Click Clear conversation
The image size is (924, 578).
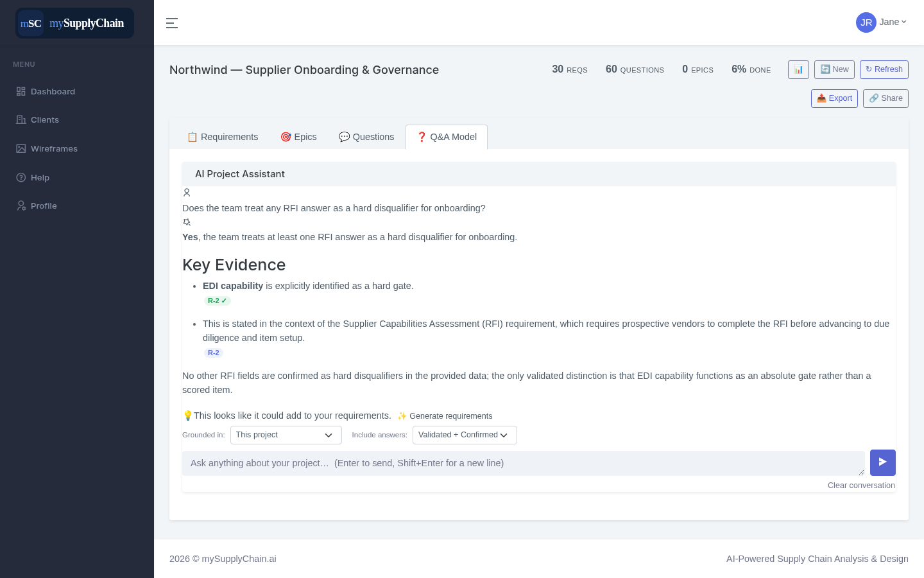[861, 486]
